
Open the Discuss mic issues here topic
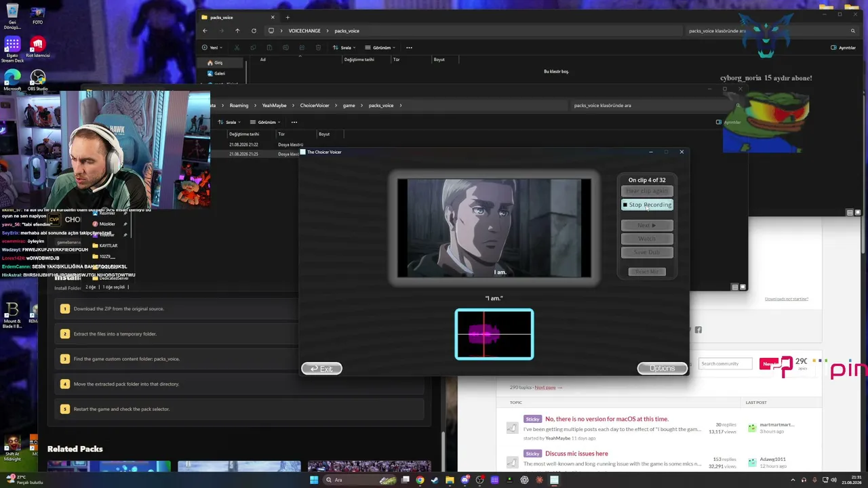576,453
